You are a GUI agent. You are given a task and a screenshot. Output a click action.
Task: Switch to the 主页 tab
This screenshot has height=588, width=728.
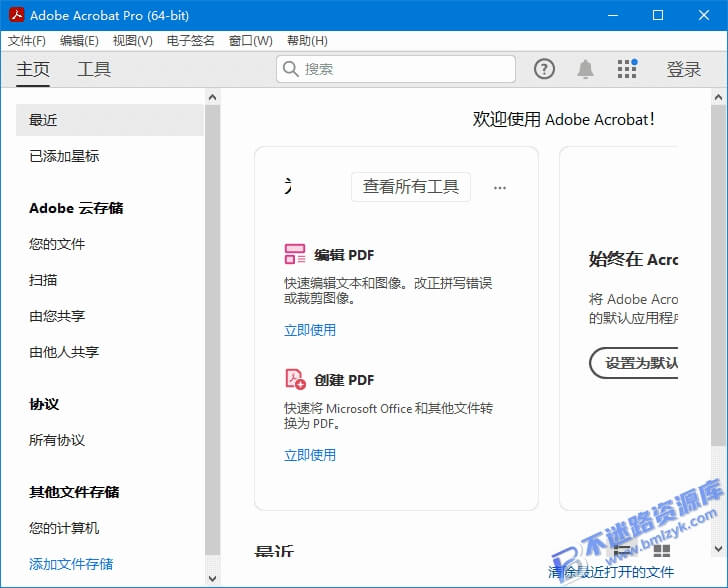pos(33,69)
